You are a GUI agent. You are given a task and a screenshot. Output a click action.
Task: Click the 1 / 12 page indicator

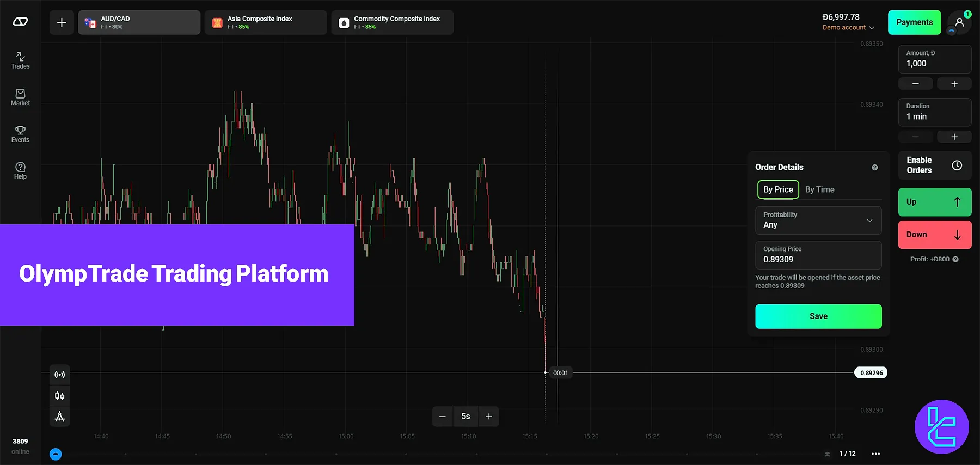(847, 454)
